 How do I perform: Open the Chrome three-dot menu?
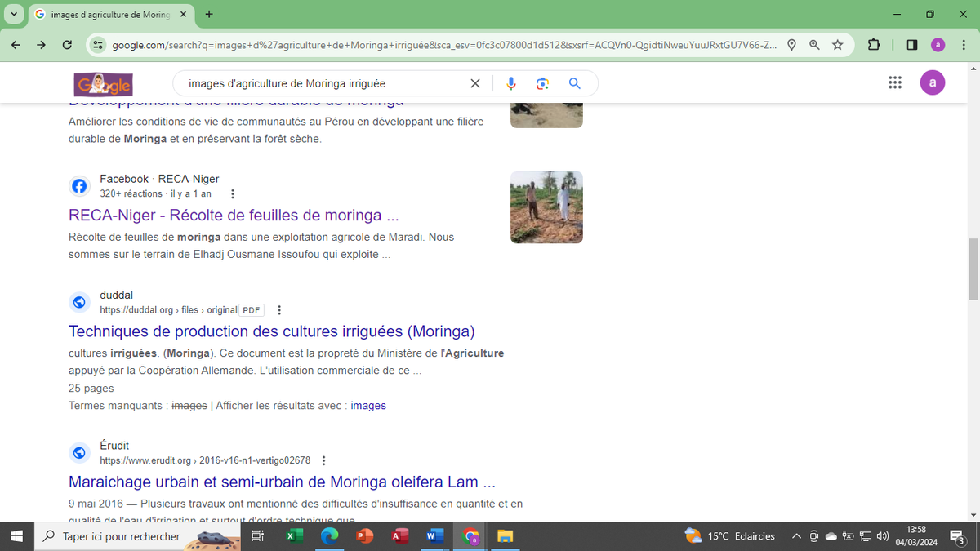click(x=964, y=45)
